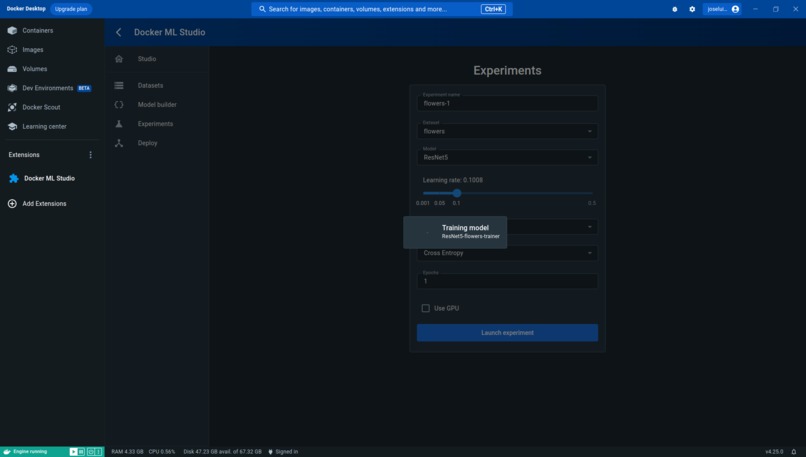The height and width of the screenshot is (457, 806).
Task: Click the notifications bell icon
Action: pyautogui.click(x=794, y=452)
